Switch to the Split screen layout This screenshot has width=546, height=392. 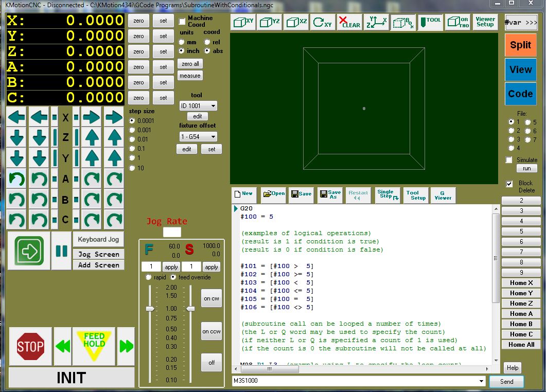(x=520, y=45)
